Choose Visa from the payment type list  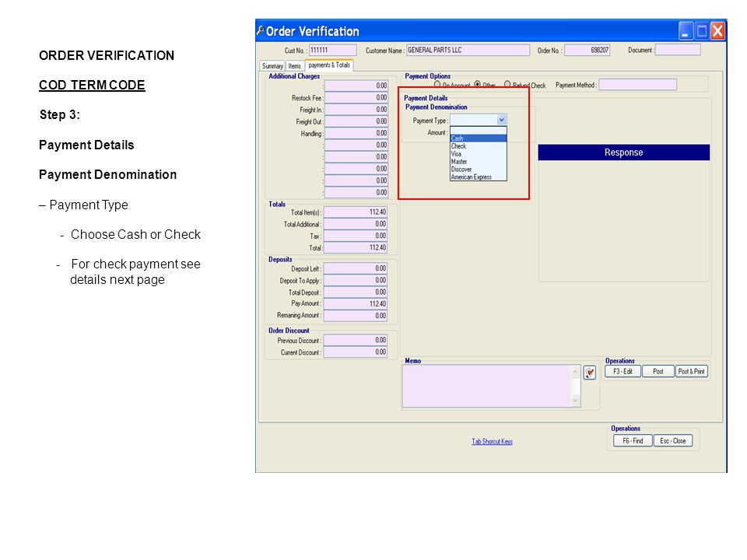tap(479, 154)
